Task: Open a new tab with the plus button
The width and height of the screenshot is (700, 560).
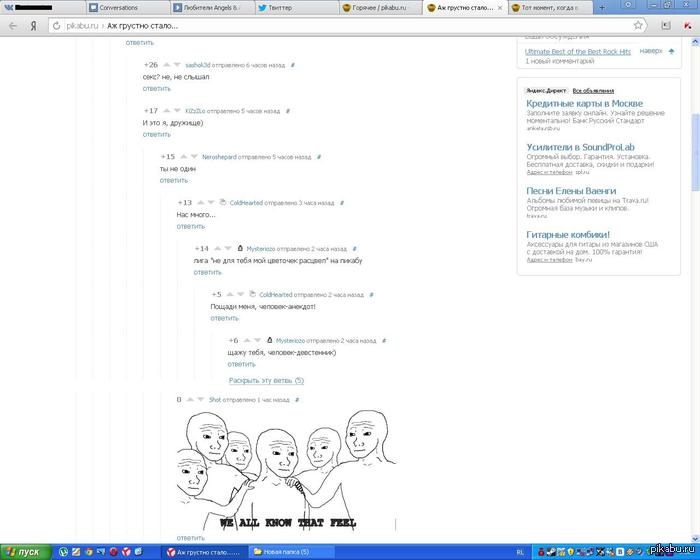Action: point(602,8)
